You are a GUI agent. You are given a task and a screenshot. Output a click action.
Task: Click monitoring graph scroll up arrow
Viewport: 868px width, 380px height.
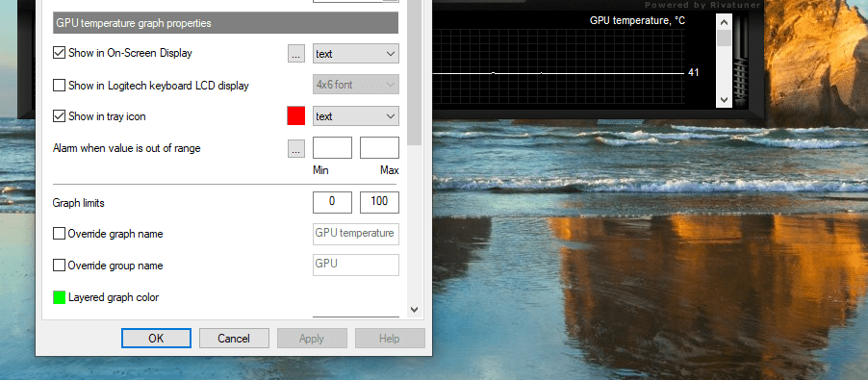click(724, 21)
